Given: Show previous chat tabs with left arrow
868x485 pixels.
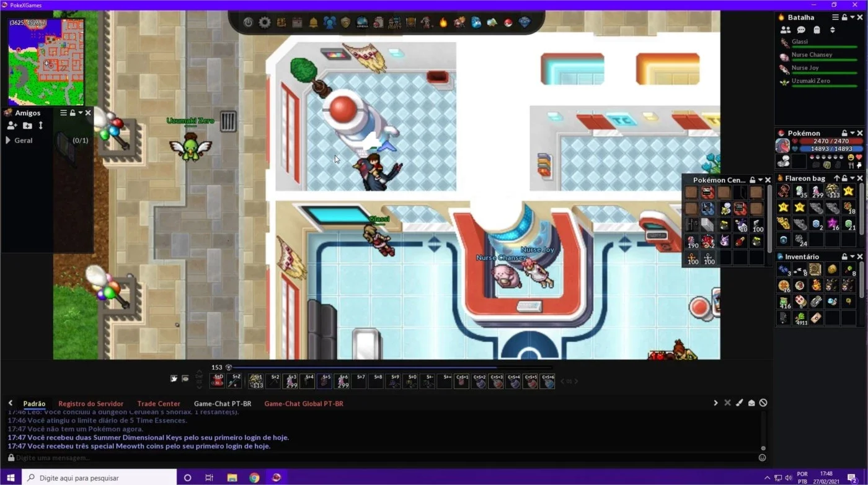Looking at the screenshot, I should point(11,403).
